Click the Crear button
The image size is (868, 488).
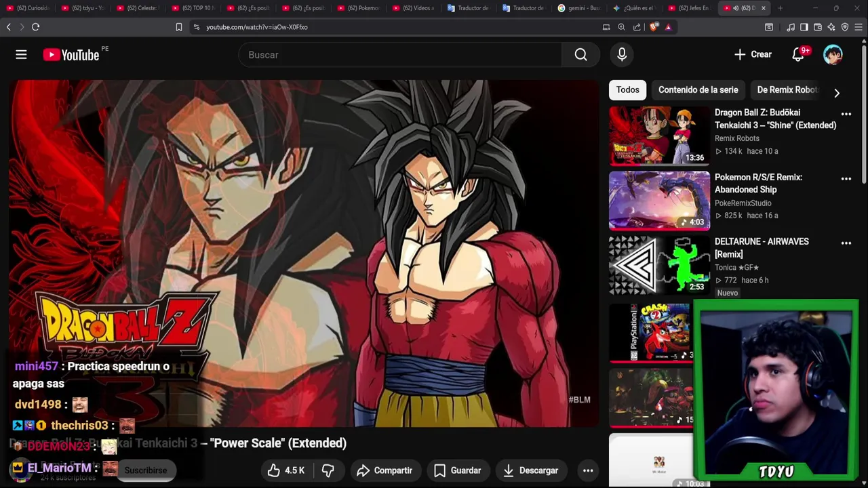click(x=753, y=55)
